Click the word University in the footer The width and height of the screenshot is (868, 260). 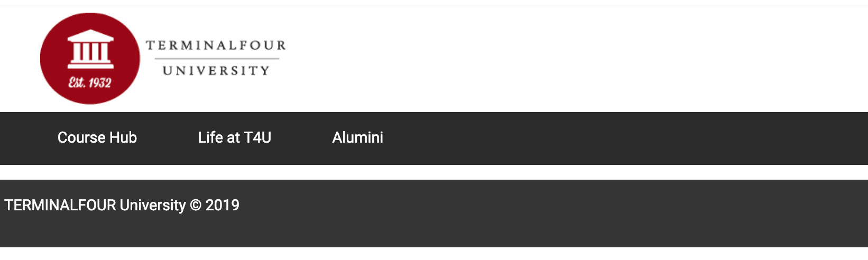coord(153,205)
